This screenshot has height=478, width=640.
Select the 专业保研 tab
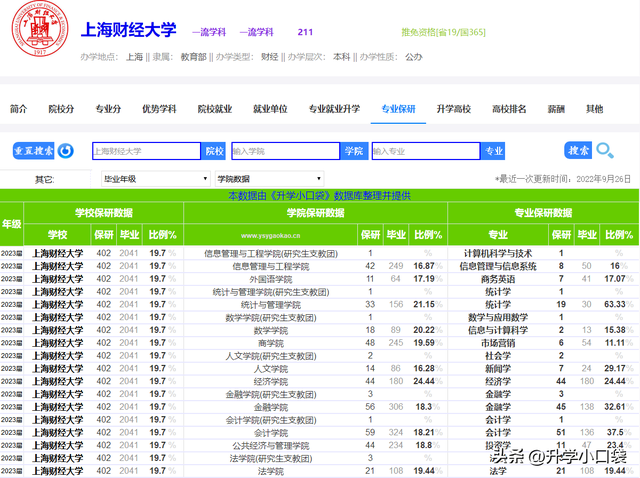pos(398,109)
